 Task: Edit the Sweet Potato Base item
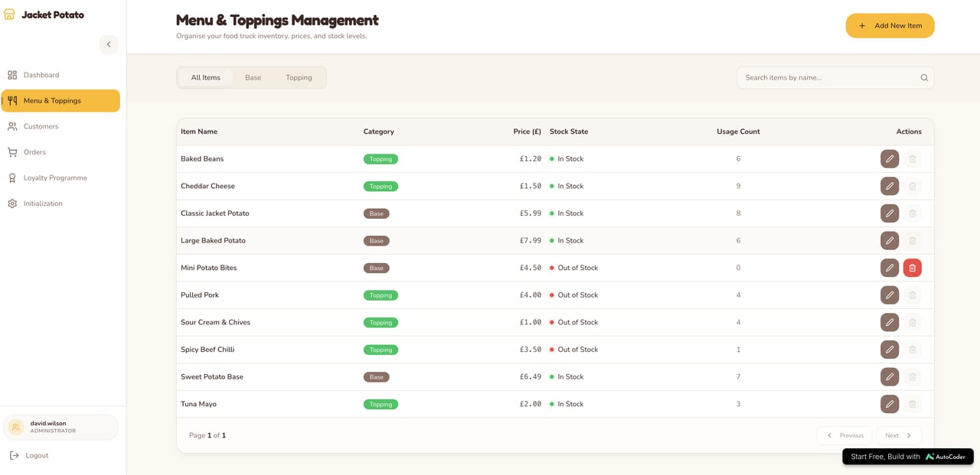click(889, 376)
